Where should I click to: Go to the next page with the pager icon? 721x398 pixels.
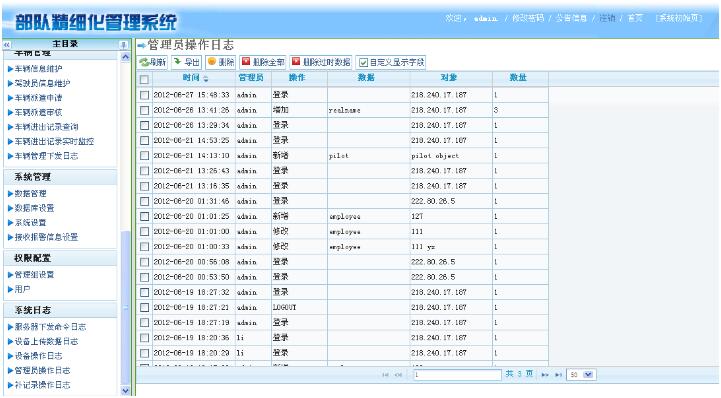point(545,375)
